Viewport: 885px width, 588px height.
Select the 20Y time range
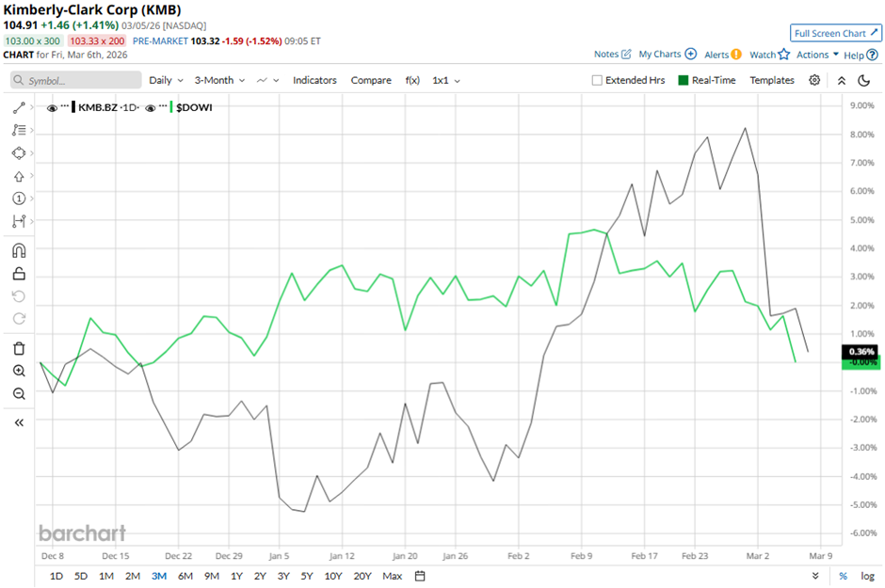coord(362,576)
